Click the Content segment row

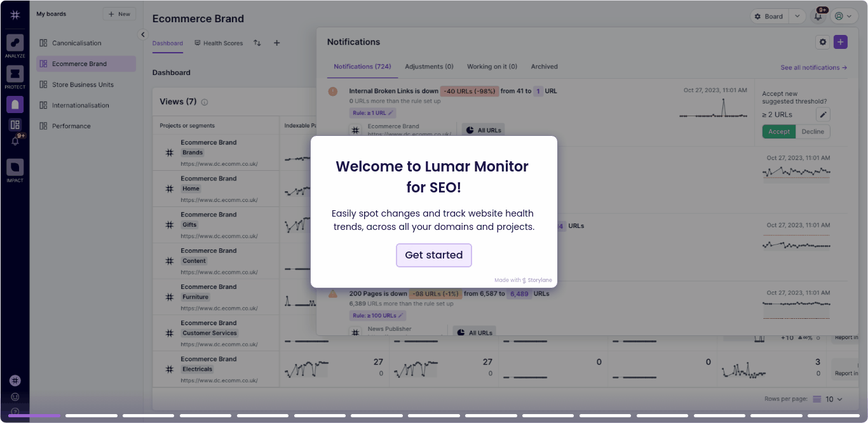click(216, 261)
